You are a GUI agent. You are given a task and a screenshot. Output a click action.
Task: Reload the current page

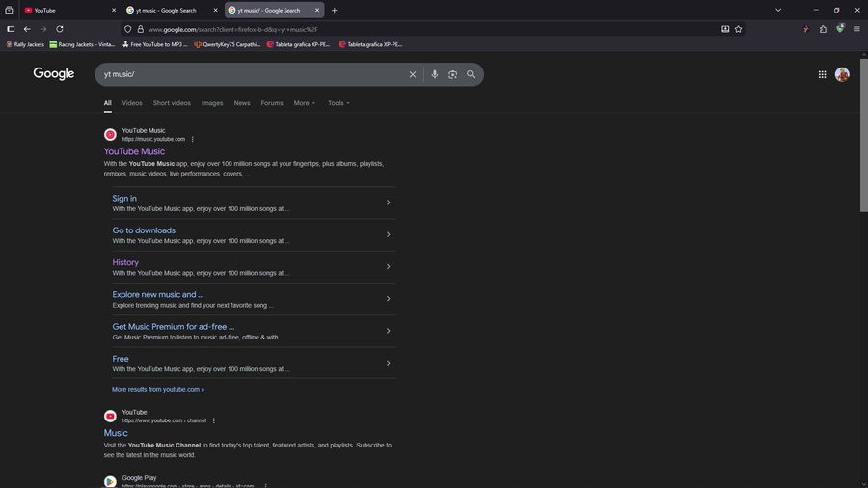[60, 29]
